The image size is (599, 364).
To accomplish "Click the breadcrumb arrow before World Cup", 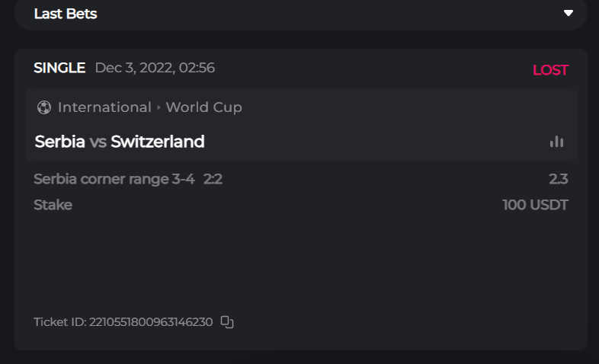I will point(159,107).
